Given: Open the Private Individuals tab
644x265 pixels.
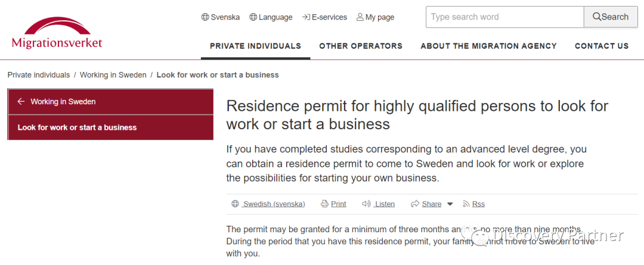Looking at the screenshot, I should (x=255, y=46).
